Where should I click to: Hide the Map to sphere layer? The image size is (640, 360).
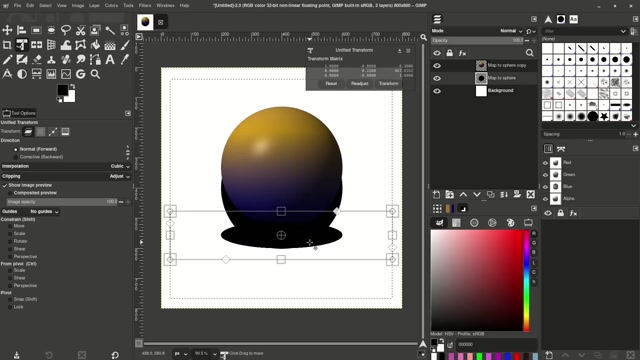437,78
